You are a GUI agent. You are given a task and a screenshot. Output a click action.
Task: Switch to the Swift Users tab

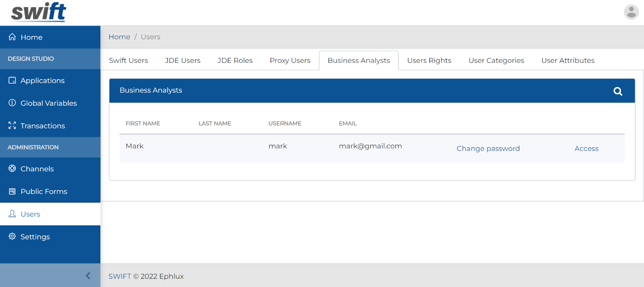coord(128,60)
